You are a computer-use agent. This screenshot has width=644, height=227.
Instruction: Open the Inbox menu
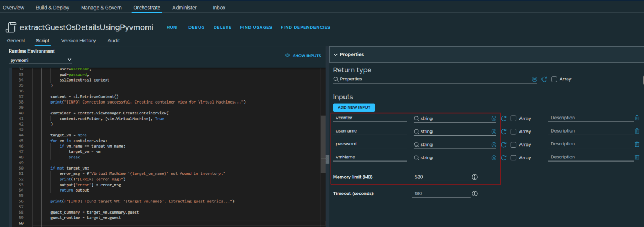click(x=219, y=8)
